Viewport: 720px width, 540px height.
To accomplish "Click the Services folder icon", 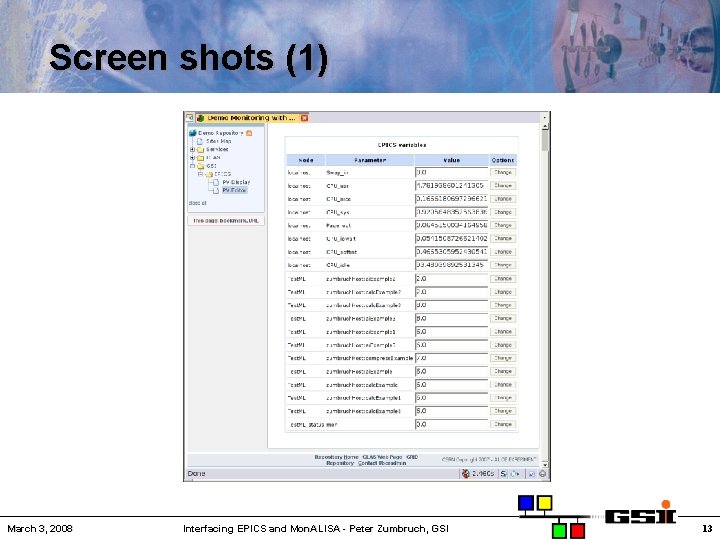I will coord(200,150).
